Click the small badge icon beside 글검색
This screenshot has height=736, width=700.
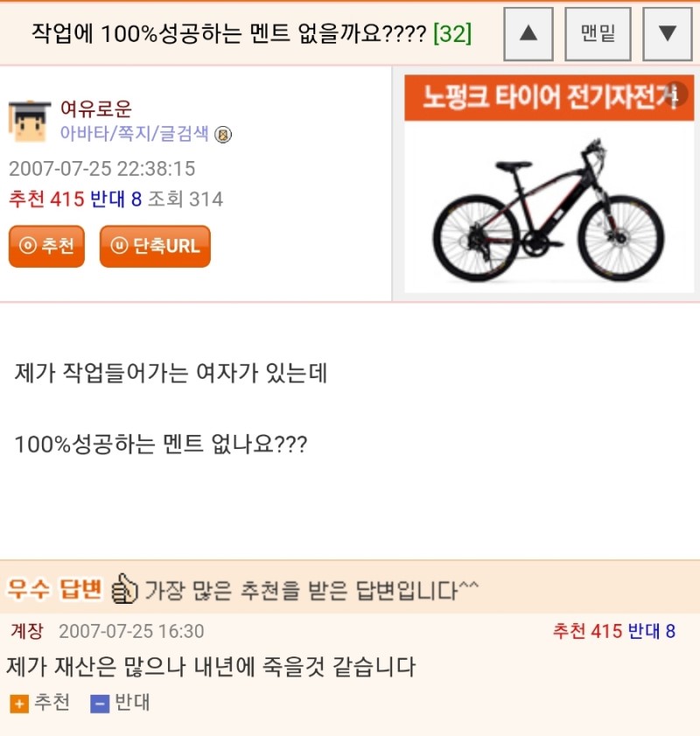[223, 135]
